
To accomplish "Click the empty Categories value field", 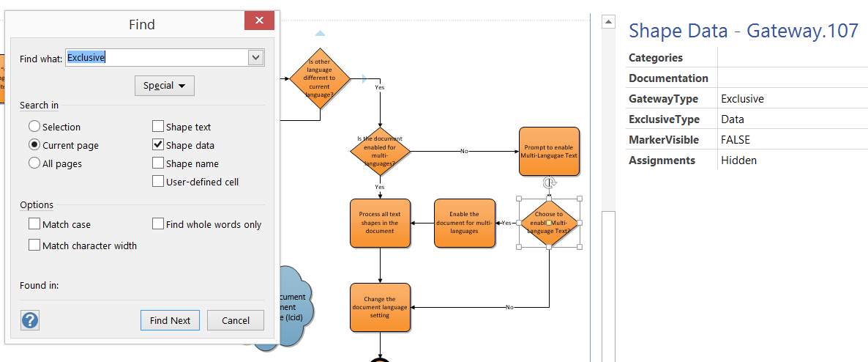I will pos(793,58).
